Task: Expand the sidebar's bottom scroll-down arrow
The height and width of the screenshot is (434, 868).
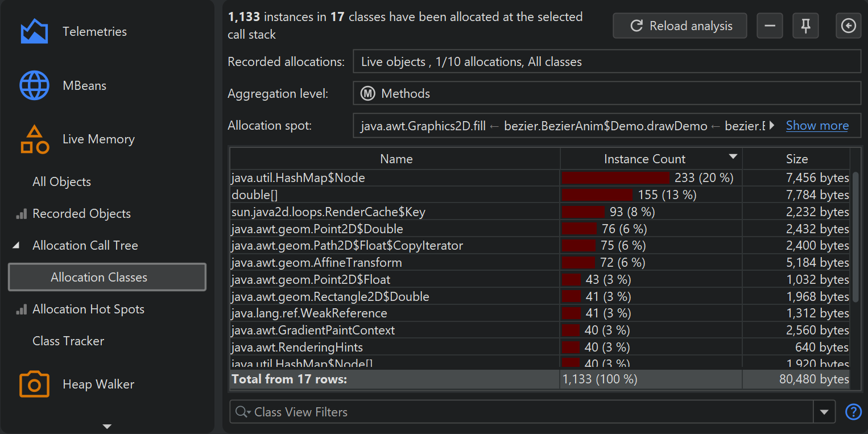Action: 107,426
